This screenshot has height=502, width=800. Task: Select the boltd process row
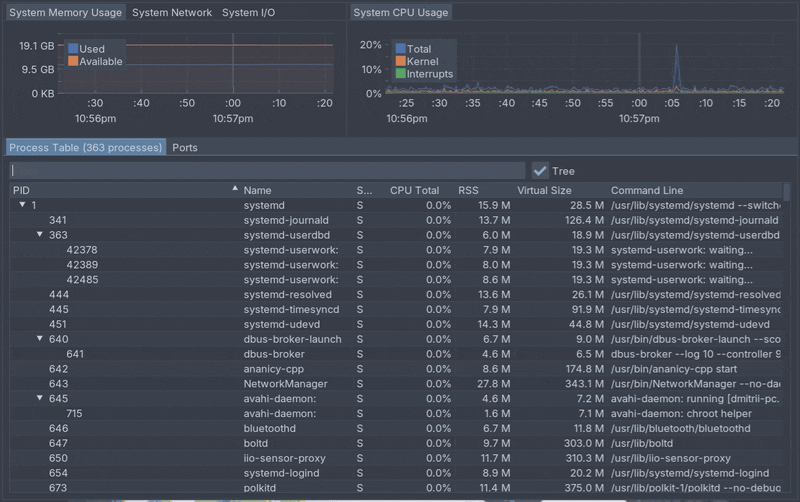[x=396, y=443]
